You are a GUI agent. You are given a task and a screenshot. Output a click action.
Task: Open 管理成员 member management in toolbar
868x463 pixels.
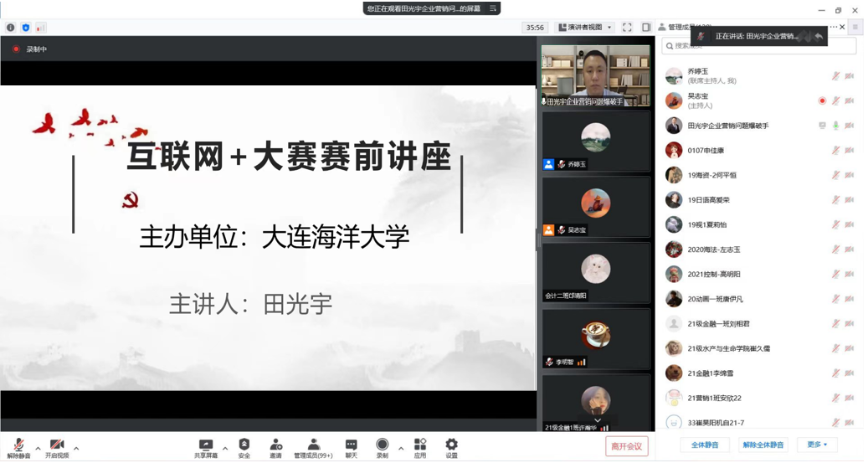pos(313,446)
